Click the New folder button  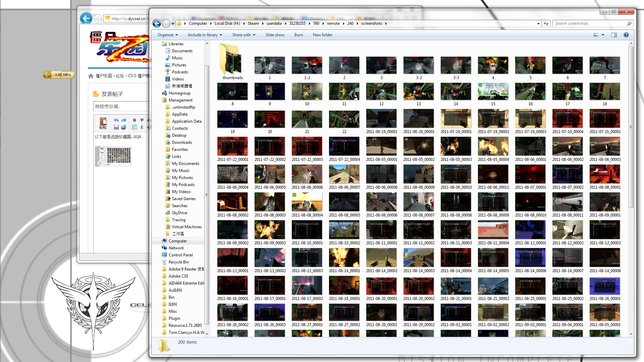click(322, 35)
